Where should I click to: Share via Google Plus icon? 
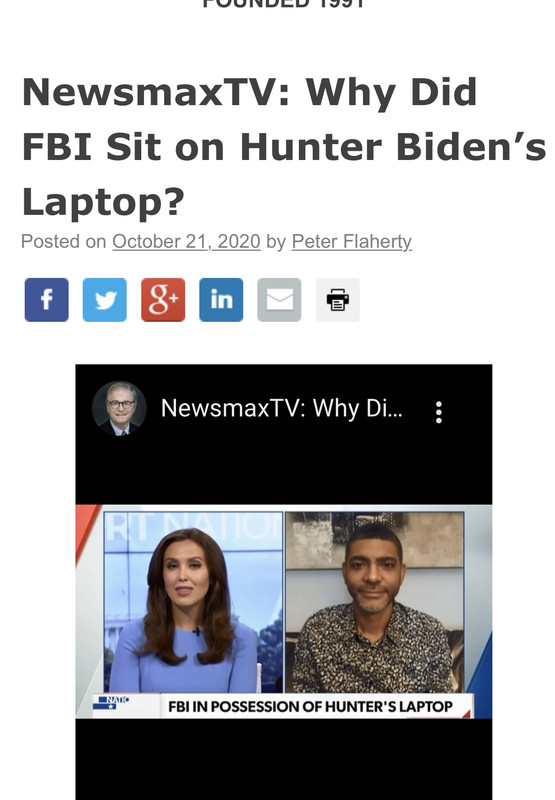(163, 299)
